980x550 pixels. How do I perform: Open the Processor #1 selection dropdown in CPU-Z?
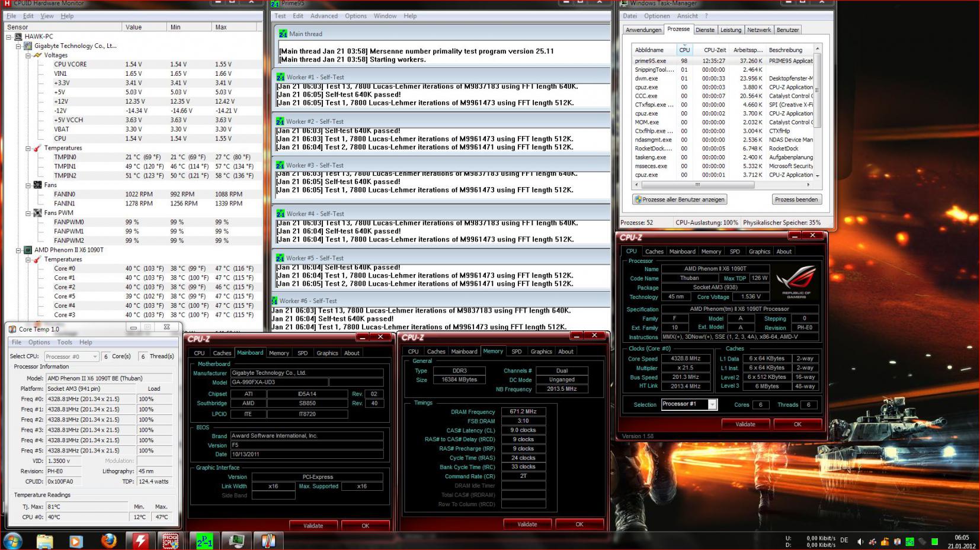[x=712, y=404]
